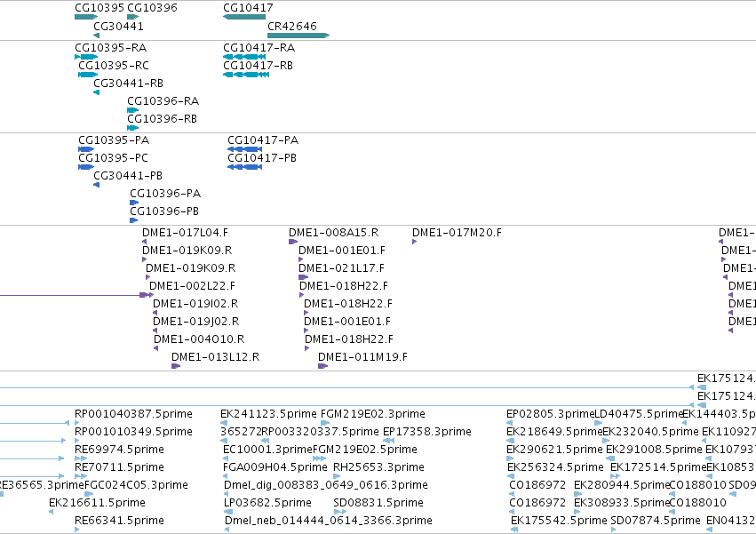The image size is (756, 534).
Task: Select EST RE70711.5prime
Action: click(120, 467)
